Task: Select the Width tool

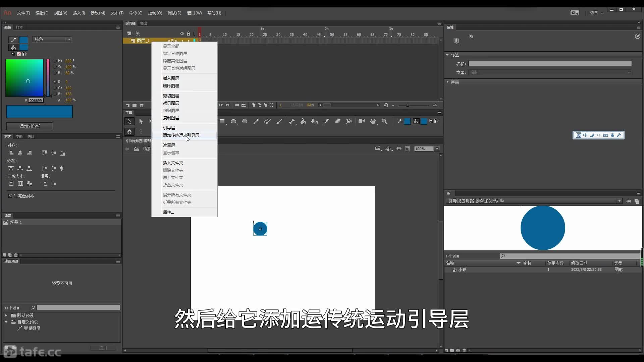Action: (x=349, y=121)
